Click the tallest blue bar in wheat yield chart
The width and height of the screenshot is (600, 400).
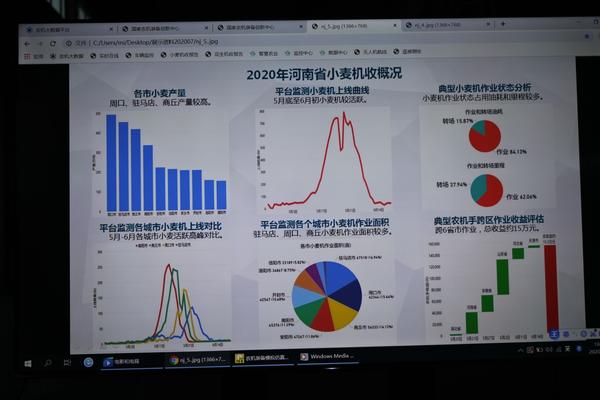(110, 162)
